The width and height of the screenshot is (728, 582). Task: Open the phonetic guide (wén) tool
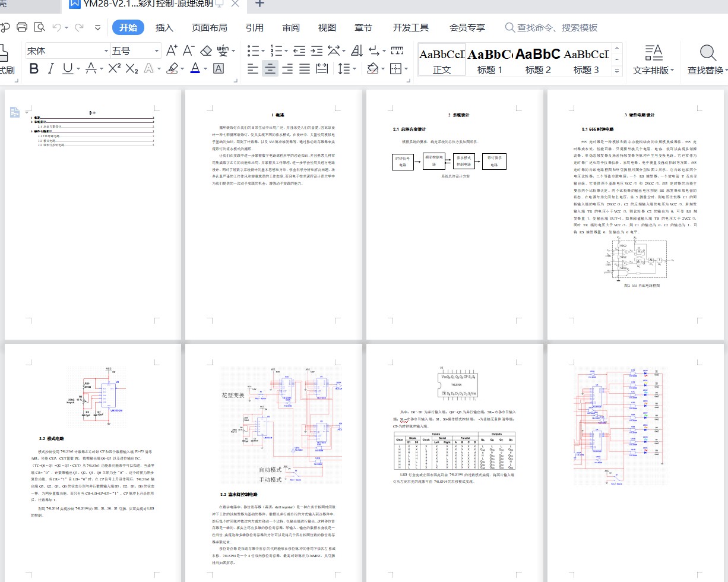tap(223, 50)
